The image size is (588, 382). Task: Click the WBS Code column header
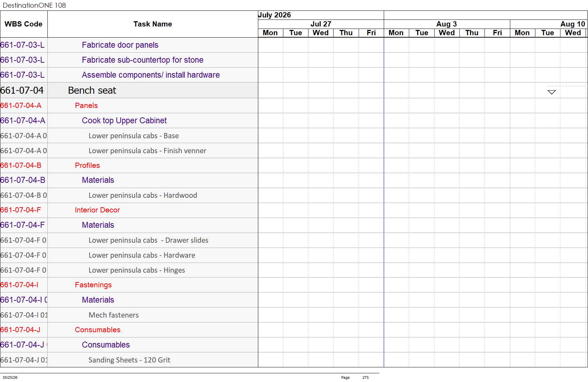click(x=24, y=24)
